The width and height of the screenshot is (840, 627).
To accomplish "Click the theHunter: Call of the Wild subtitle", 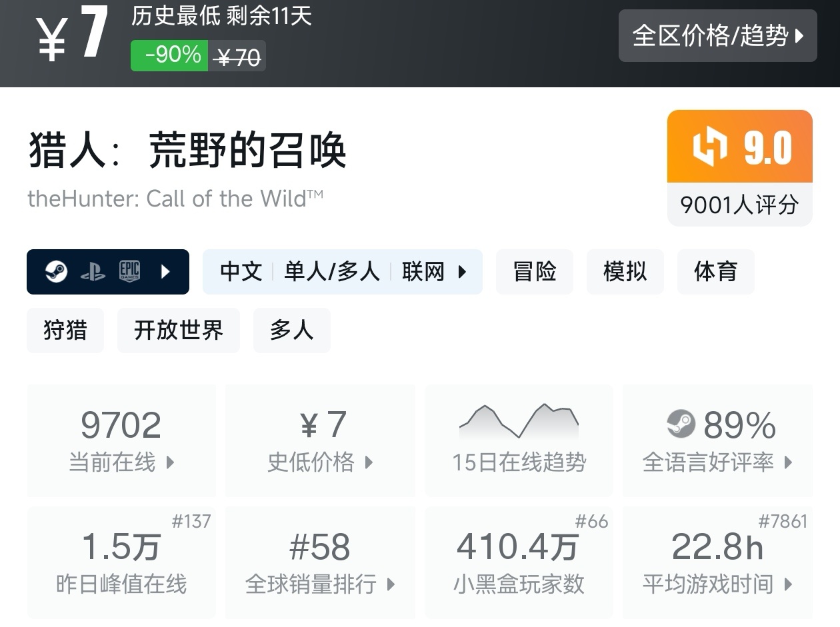I will coord(175,199).
